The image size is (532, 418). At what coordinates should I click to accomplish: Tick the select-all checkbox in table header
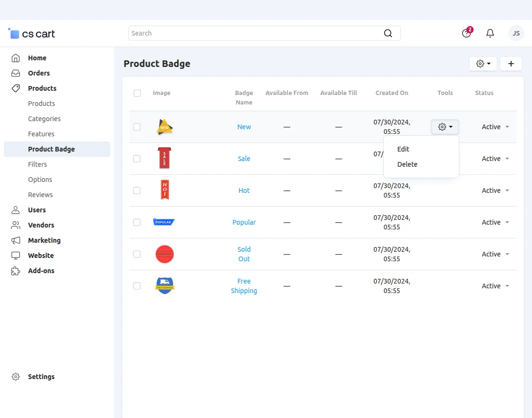pos(137,93)
